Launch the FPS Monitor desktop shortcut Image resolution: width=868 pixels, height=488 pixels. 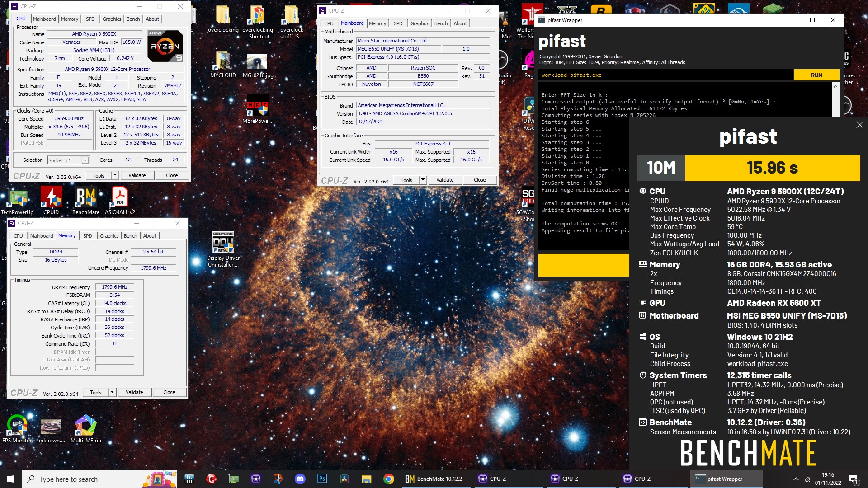coord(17,429)
